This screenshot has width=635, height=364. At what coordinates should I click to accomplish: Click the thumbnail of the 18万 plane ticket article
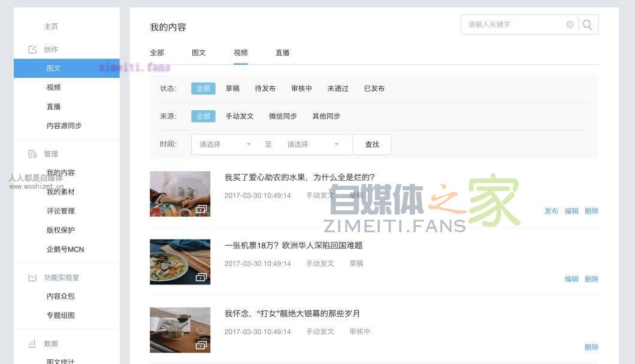(180, 262)
